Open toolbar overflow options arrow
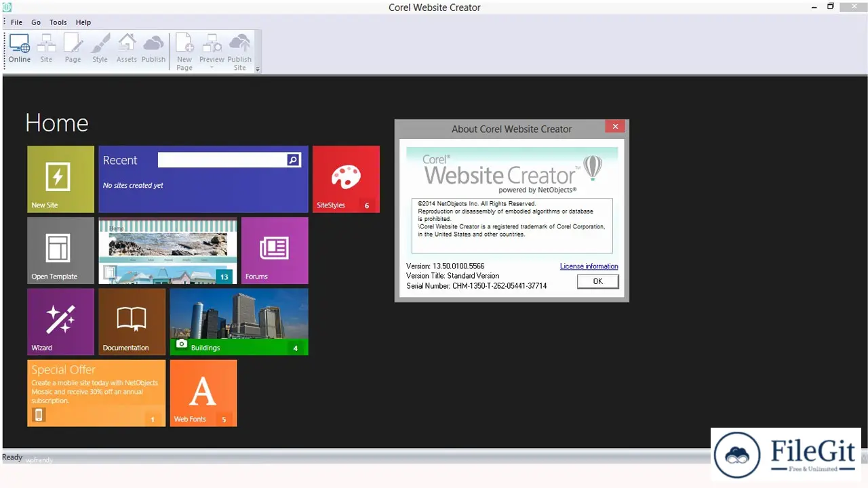868x488 pixels. [257, 69]
